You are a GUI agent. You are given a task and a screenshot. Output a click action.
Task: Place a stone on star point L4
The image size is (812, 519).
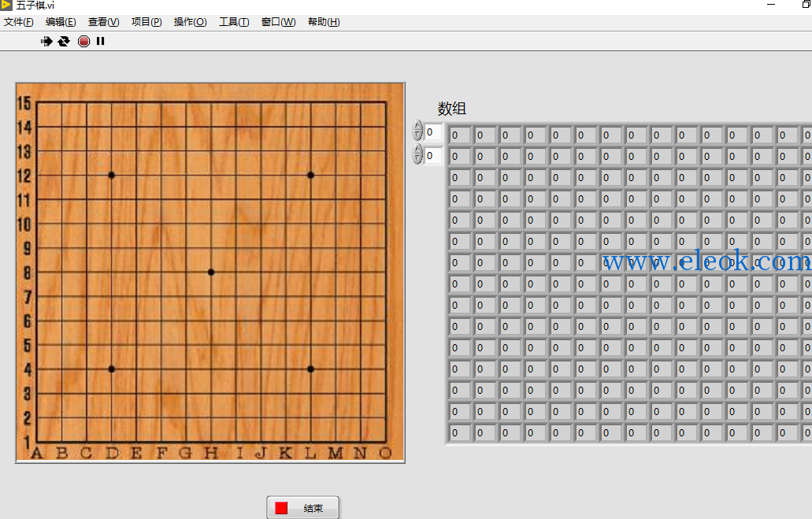pos(311,369)
